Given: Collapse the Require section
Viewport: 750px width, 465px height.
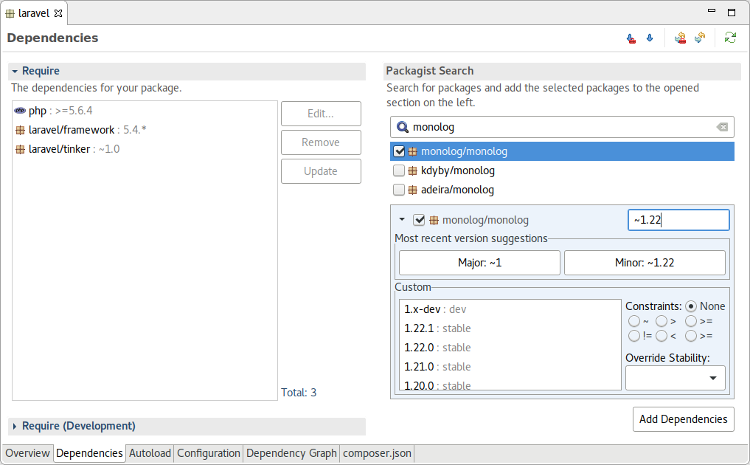Looking at the screenshot, I should 15,71.
